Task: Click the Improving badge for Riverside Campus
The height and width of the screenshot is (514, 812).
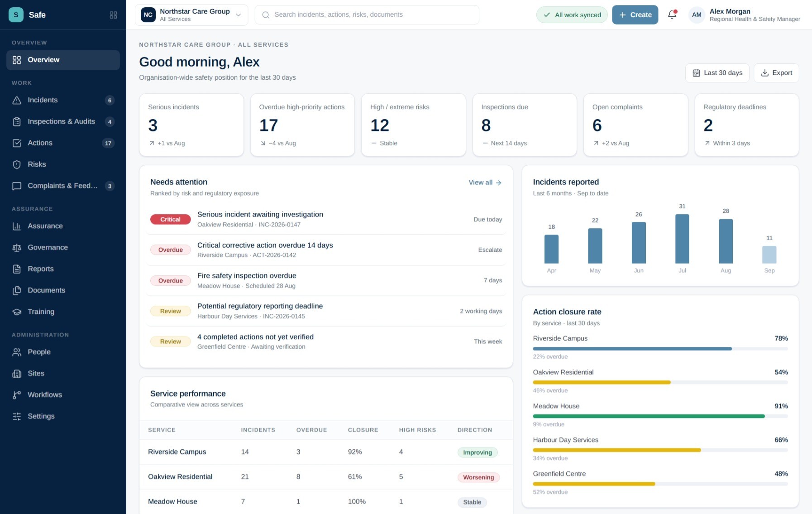Action: coord(478,452)
